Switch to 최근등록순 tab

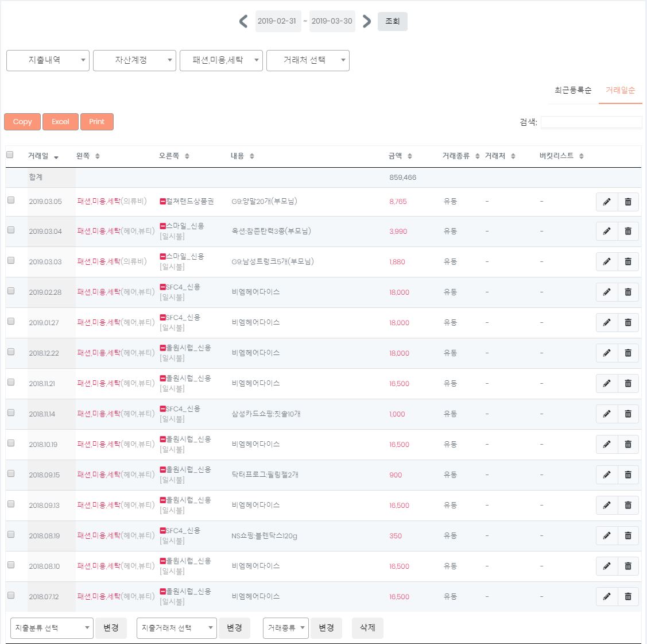tap(572, 91)
